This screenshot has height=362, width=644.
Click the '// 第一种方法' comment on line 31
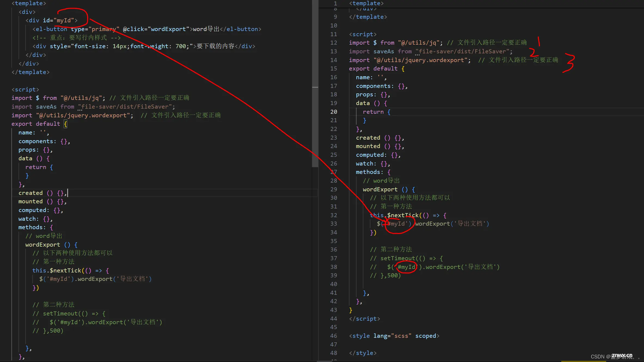click(x=391, y=207)
